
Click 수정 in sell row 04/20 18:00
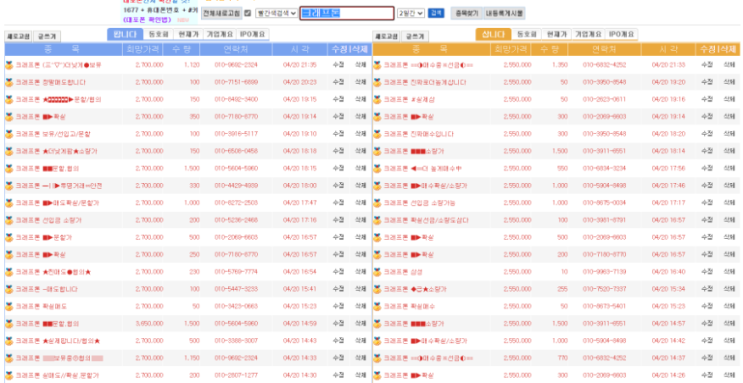tap(338, 186)
